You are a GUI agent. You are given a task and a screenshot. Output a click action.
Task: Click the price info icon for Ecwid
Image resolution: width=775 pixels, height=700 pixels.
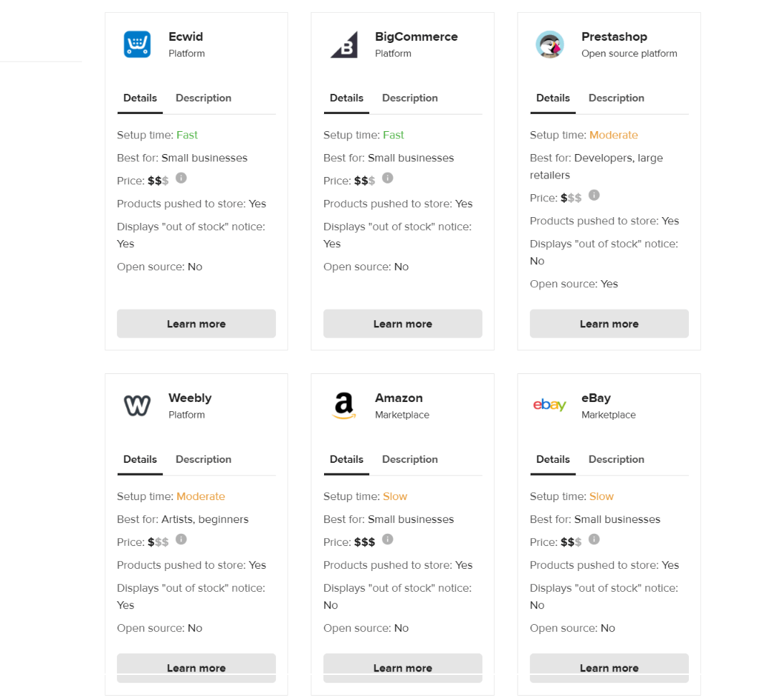coord(181,178)
